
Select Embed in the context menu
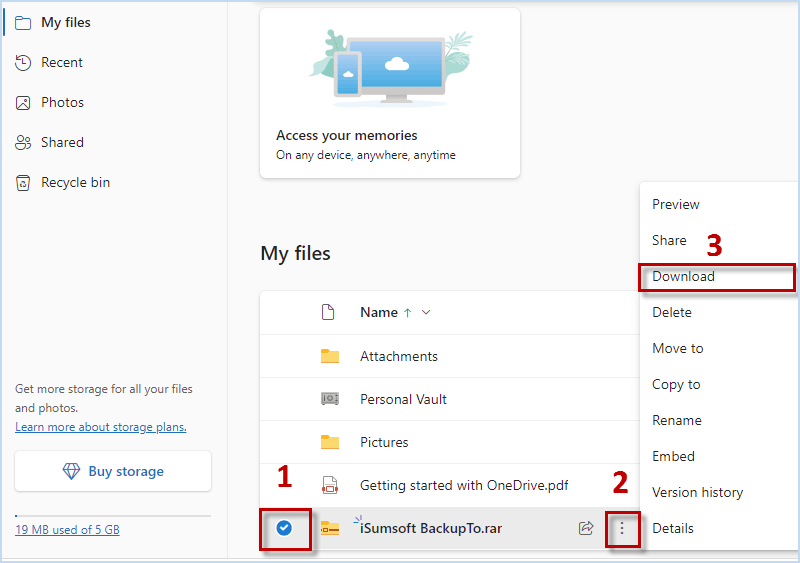pos(673,456)
